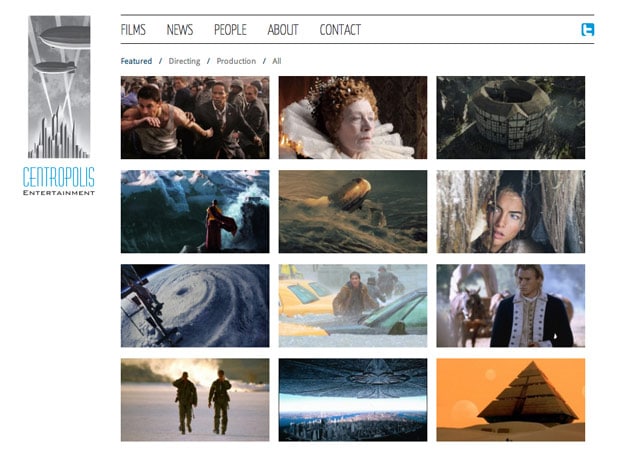Open the Twitter icon link
This screenshot has height=450, width=620.
(588, 30)
